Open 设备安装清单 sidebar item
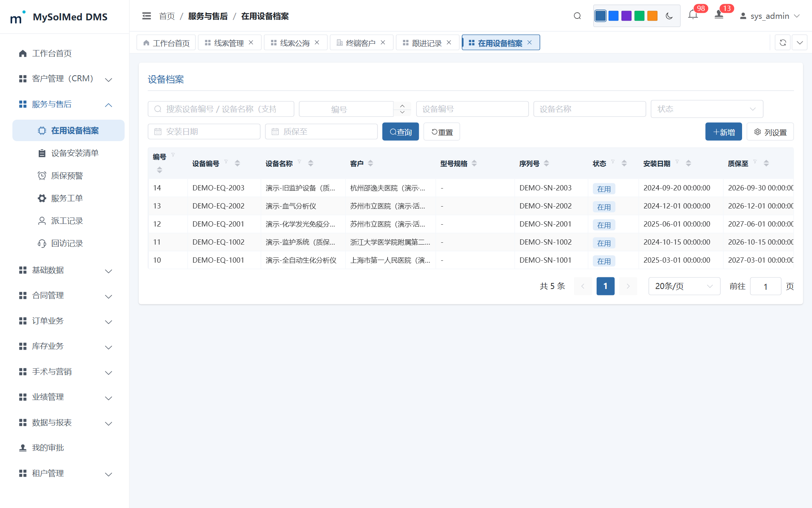The width and height of the screenshot is (812, 508). (68, 153)
